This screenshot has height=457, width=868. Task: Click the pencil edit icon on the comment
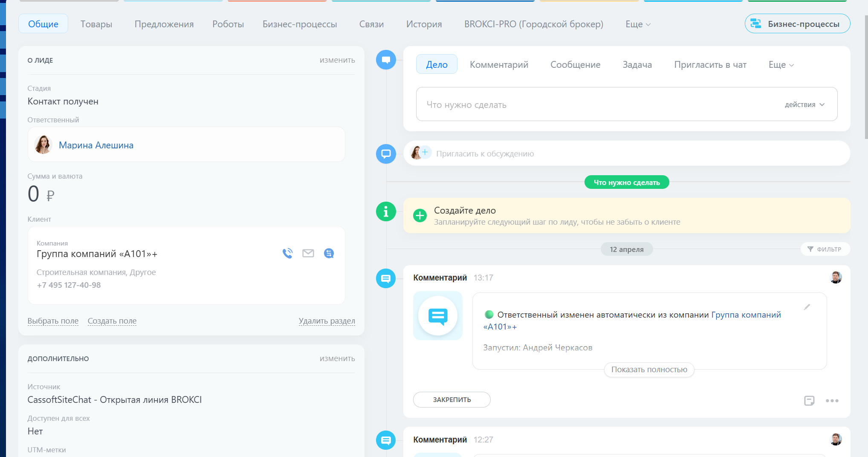[807, 307]
